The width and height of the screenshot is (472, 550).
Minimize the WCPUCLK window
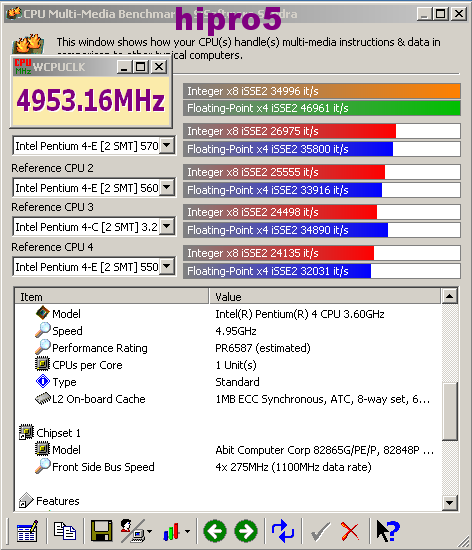[124, 66]
